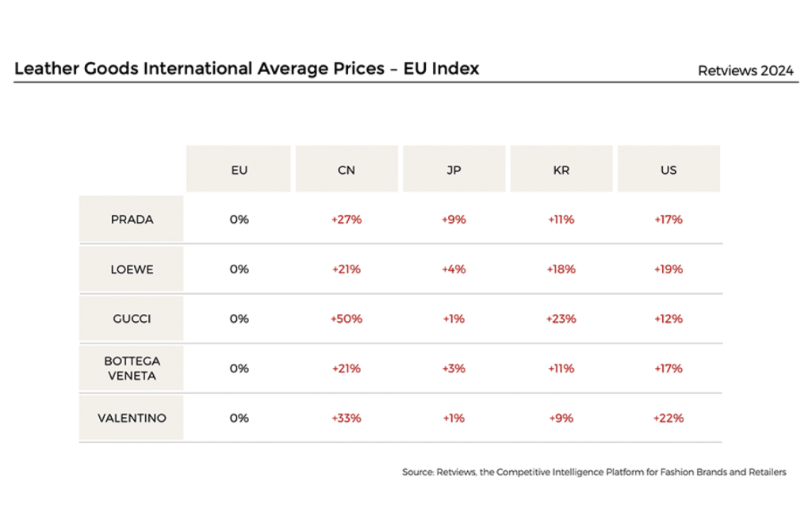The height and width of the screenshot is (505, 812).
Task: Click Gucci's +23% KR value
Action: (x=561, y=319)
